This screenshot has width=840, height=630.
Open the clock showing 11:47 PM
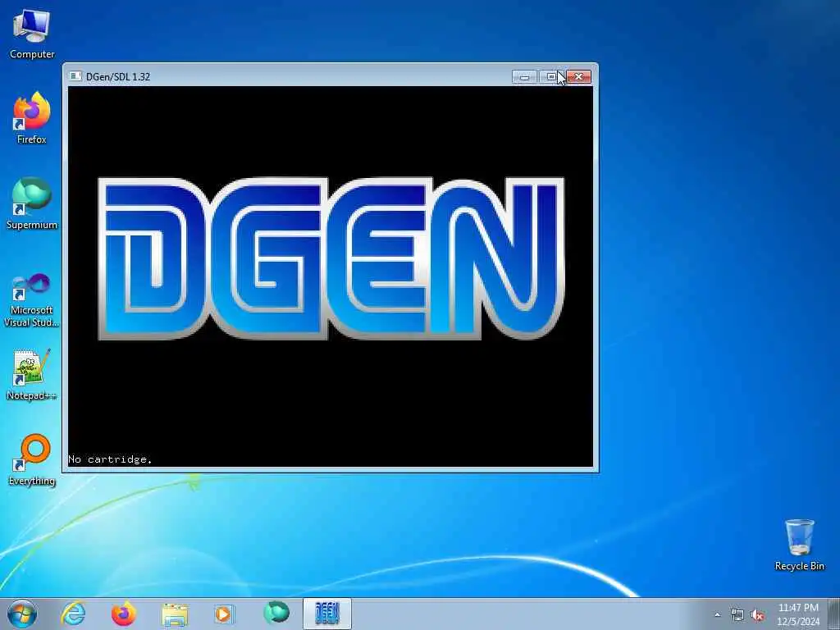tap(798, 614)
